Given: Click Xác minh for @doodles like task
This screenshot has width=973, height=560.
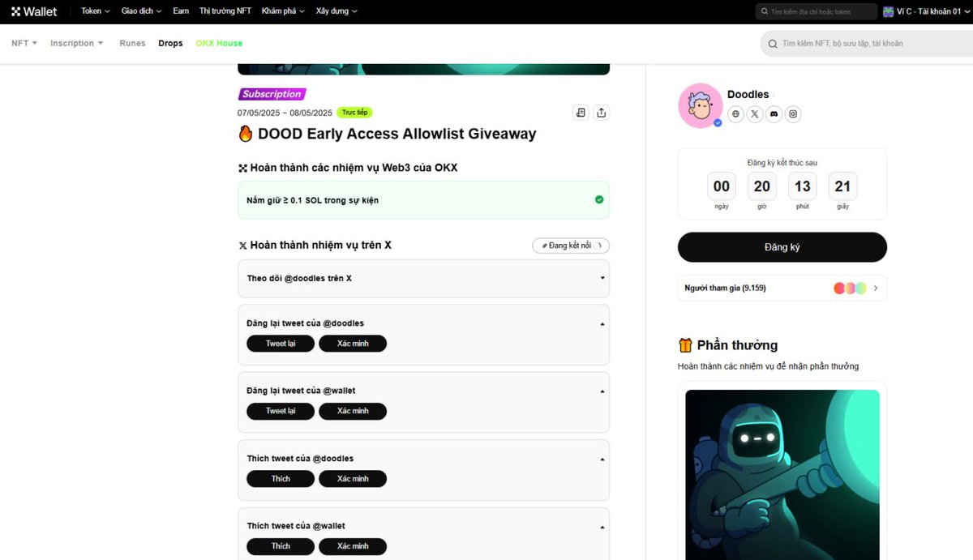Looking at the screenshot, I should [353, 479].
